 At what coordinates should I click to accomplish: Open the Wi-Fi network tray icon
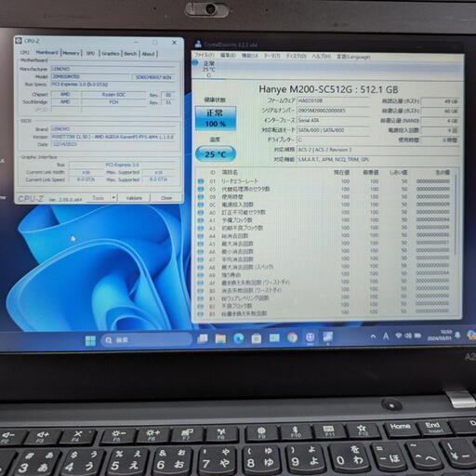(x=399, y=336)
